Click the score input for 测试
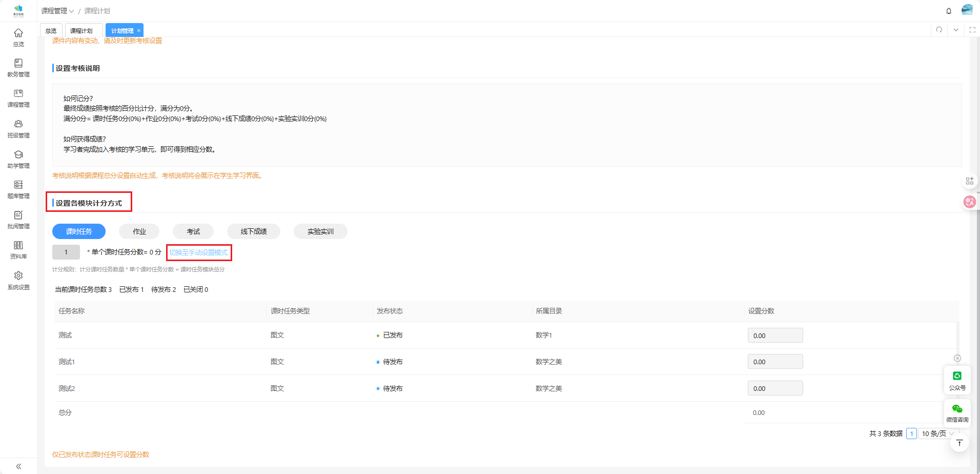This screenshot has width=980, height=474. point(775,335)
